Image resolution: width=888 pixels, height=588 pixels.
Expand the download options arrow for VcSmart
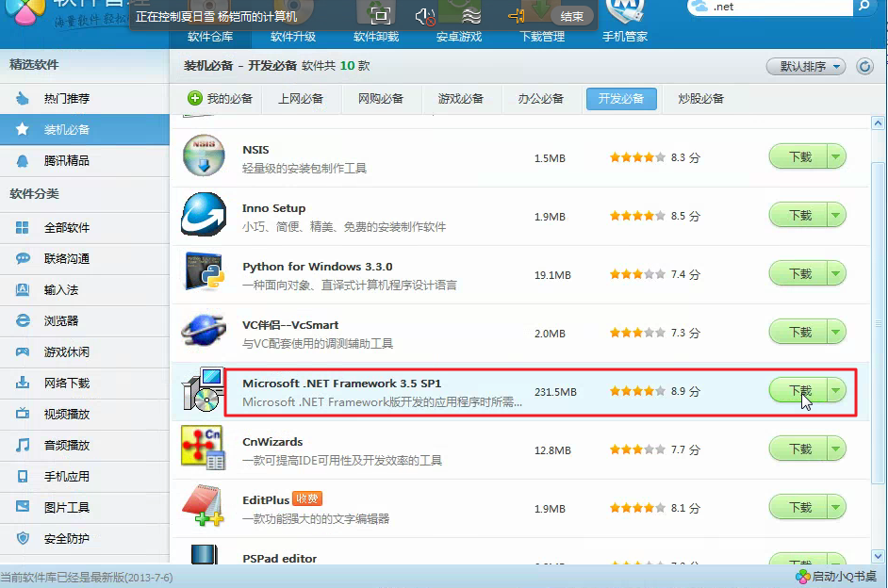click(836, 332)
